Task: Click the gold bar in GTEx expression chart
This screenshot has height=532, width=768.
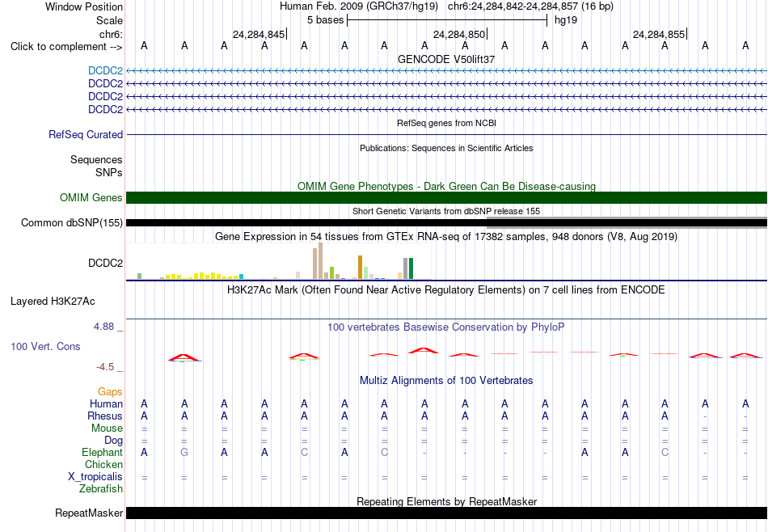Action: point(360,268)
